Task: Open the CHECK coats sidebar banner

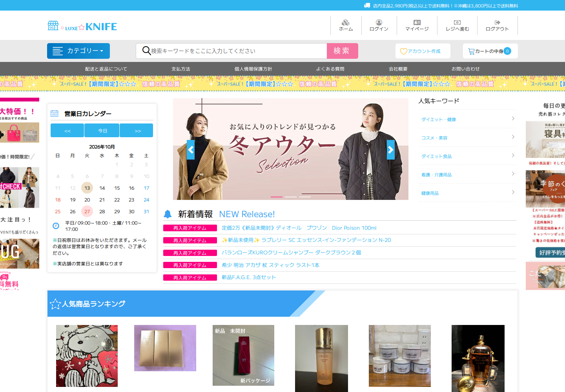Action: tap(20, 187)
